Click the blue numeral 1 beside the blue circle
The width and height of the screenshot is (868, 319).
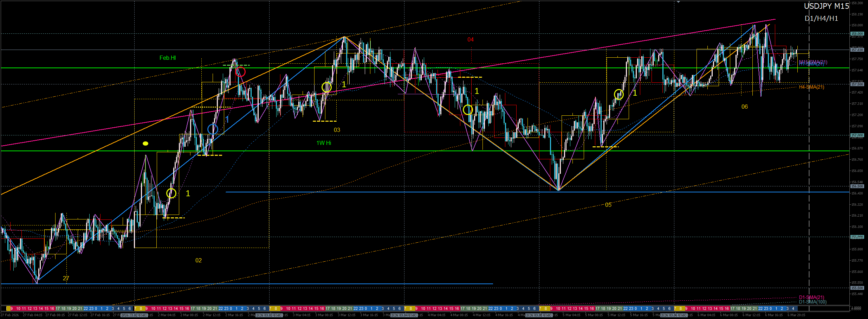[227, 120]
